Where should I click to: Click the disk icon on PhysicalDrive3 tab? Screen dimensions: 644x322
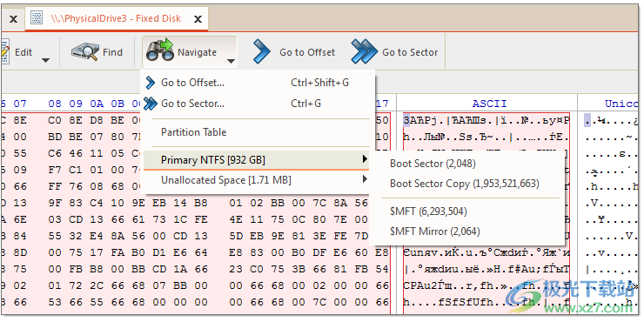click(x=37, y=18)
